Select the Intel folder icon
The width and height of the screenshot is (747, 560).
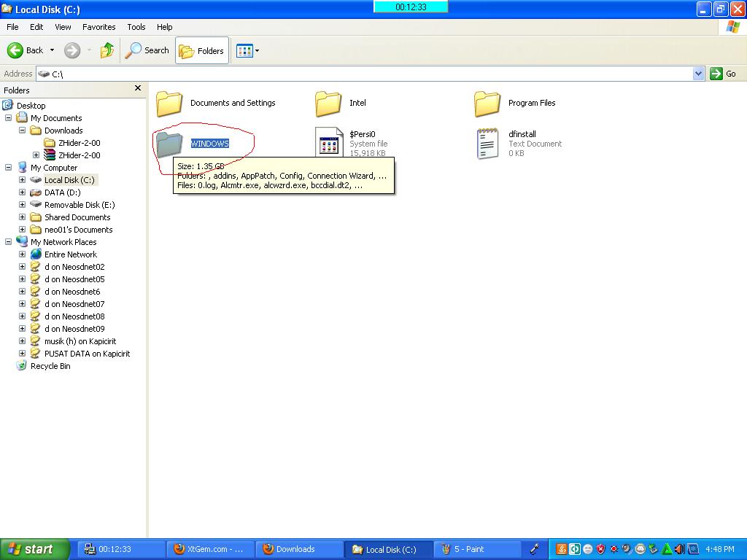pyautogui.click(x=328, y=104)
